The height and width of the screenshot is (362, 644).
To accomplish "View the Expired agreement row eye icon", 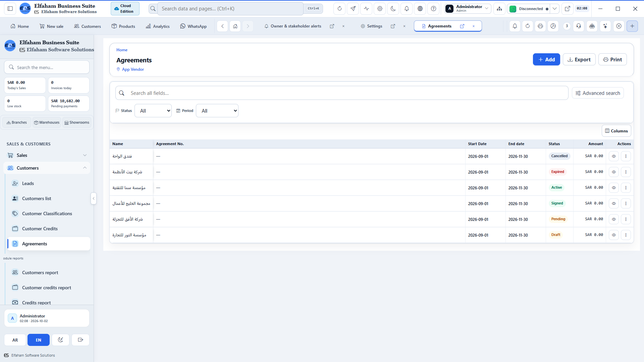I will pyautogui.click(x=613, y=172).
